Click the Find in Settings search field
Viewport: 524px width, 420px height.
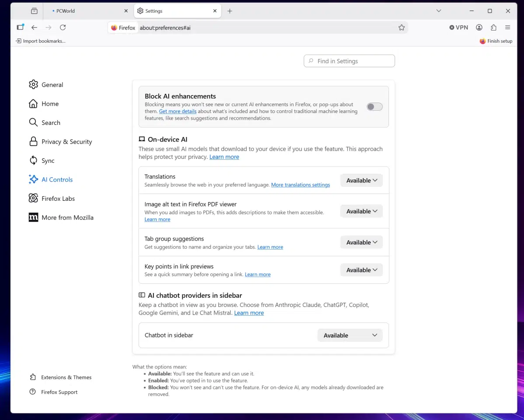click(x=349, y=61)
